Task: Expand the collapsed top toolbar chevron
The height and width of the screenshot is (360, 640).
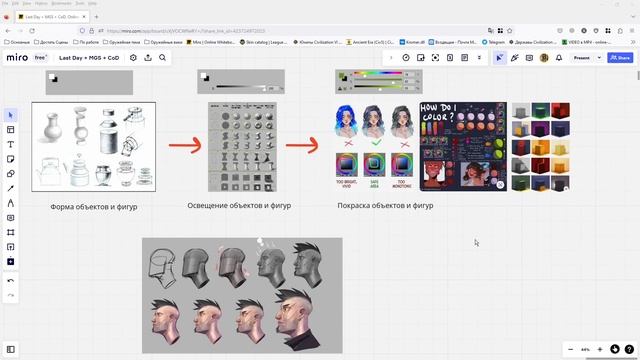Action: click(x=391, y=58)
